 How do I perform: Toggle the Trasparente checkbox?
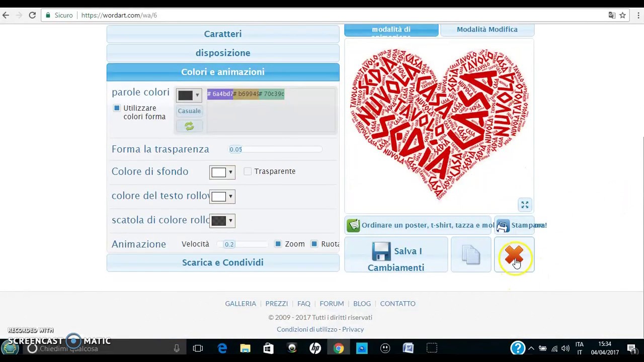click(x=248, y=171)
